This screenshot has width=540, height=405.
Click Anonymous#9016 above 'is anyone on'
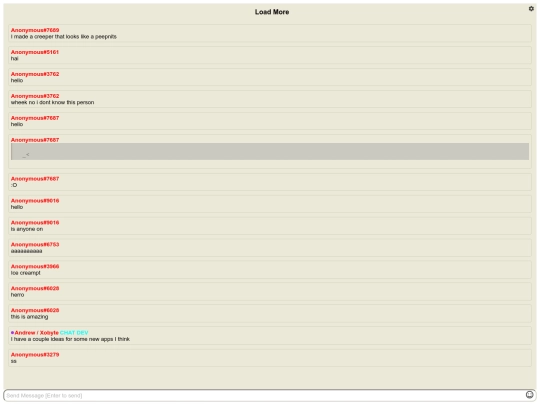pos(35,223)
